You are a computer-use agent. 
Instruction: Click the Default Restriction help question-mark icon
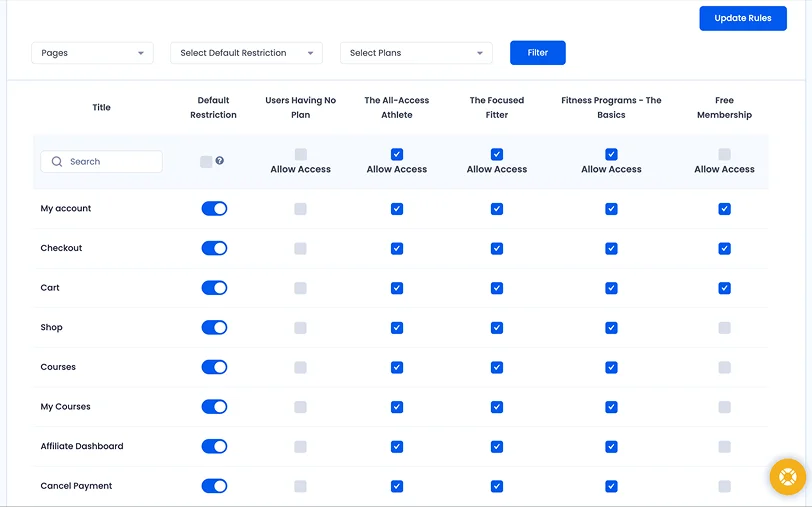point(219,161)
